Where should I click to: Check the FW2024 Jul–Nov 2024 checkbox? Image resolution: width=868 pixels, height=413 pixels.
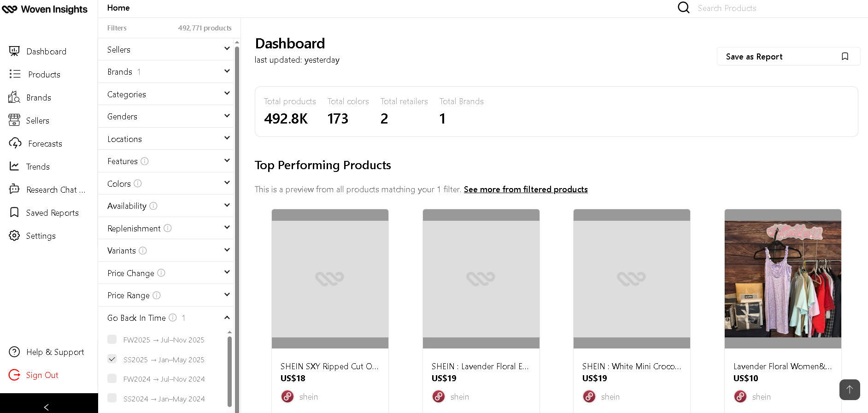112,379
